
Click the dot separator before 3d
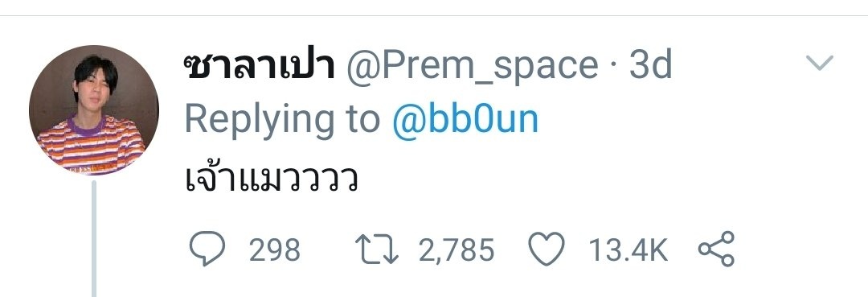coord(613,68)
